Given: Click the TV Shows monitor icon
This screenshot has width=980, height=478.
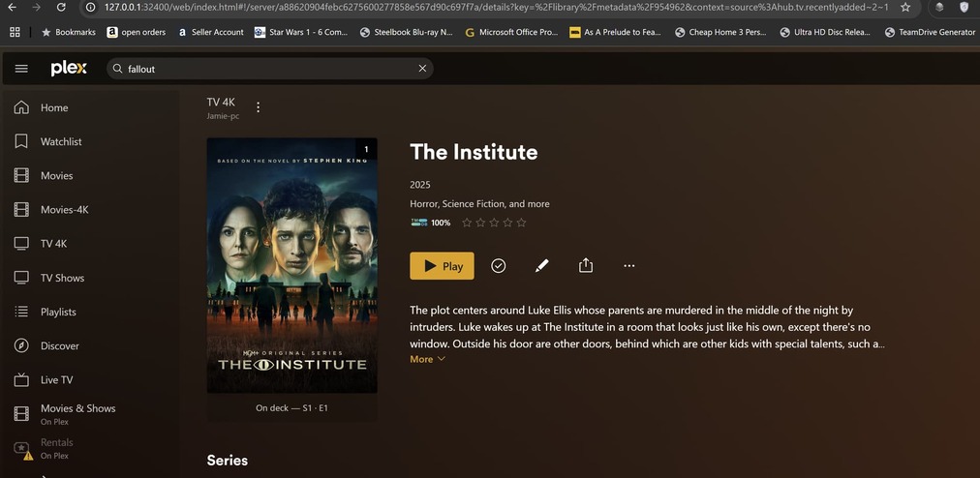Looking at the screenshot, I should pos(21,278).
